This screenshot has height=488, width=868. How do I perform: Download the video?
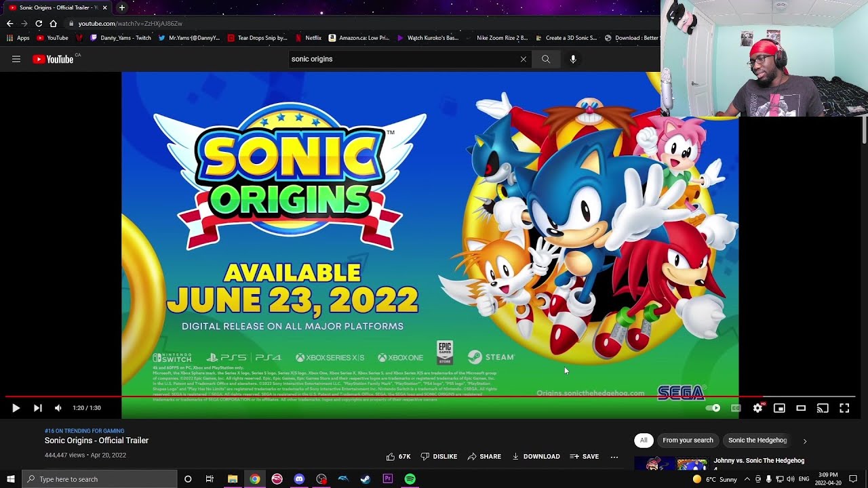[x=536, y=457]
